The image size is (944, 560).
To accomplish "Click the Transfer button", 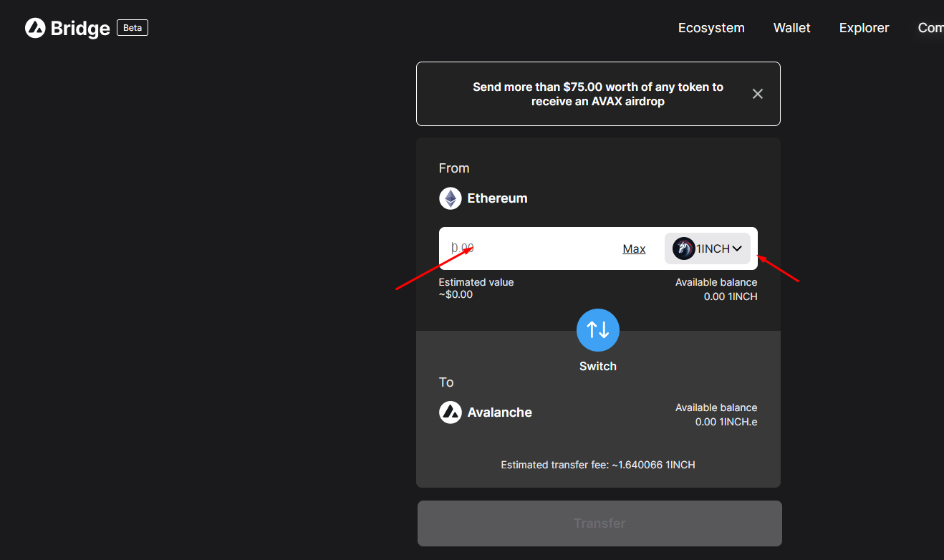I will coord(599,523).
